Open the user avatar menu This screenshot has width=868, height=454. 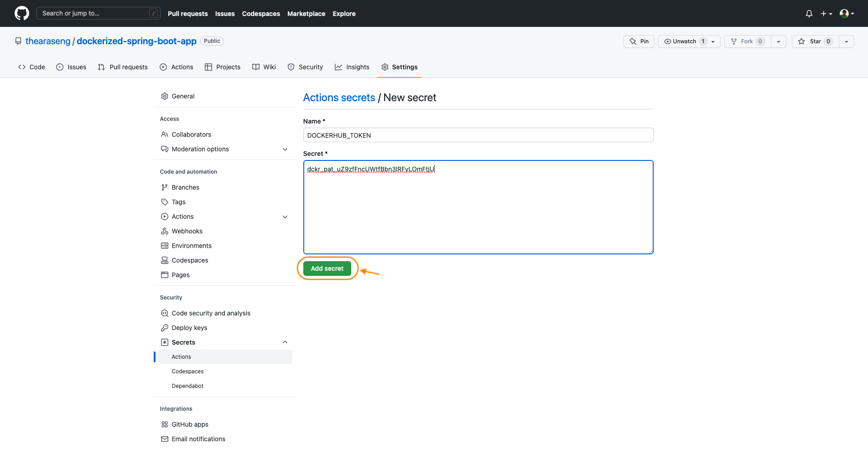(847, 14)
